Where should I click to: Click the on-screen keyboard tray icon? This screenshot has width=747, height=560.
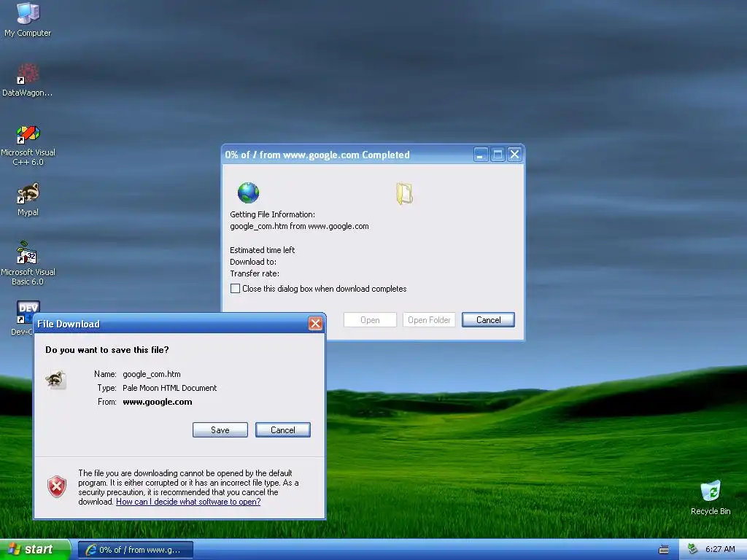pos(664,550)
